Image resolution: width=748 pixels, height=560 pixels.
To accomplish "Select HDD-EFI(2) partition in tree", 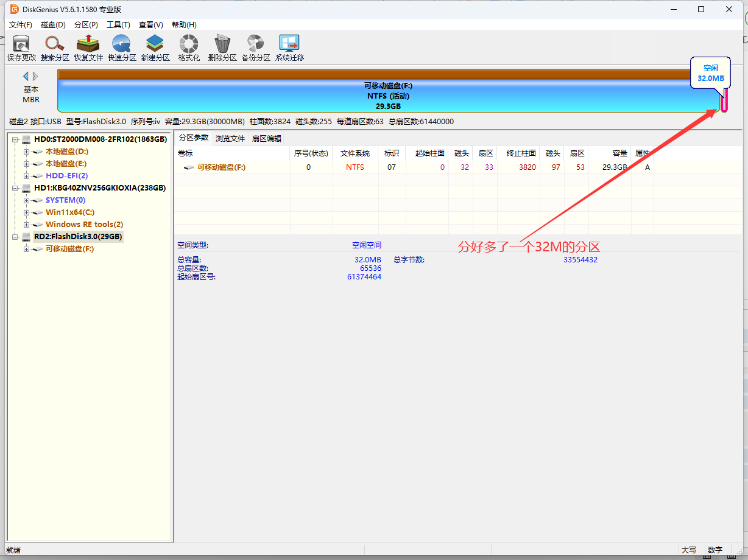I will click(x=67, y=176).
